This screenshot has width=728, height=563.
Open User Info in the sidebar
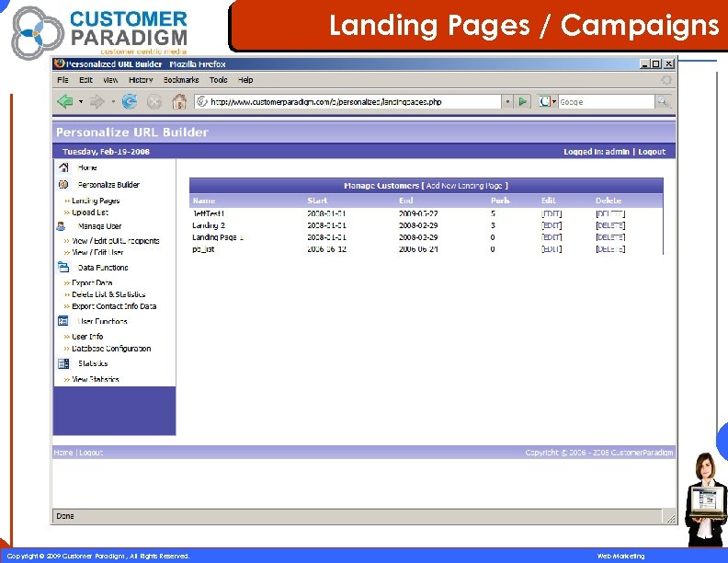coord(87,337)
